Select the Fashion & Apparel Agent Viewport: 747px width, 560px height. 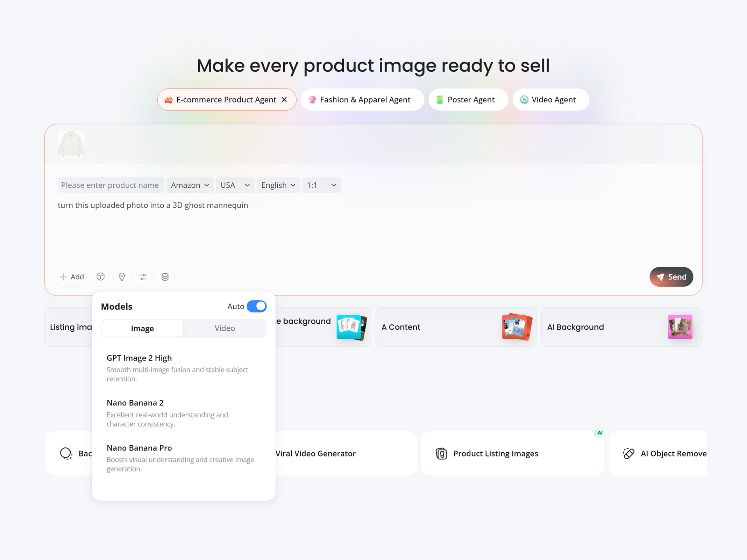[362, 100]
